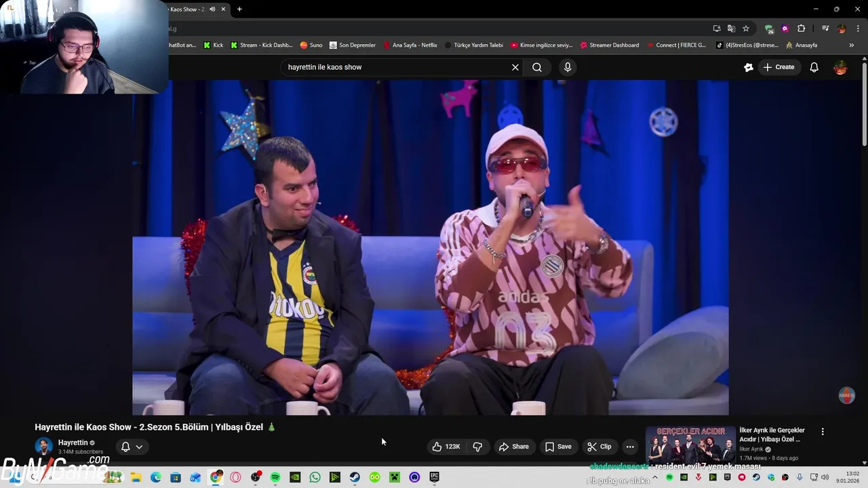Open File Explorer from taskbar
868x488 pixels.
(x=136, y=477)
